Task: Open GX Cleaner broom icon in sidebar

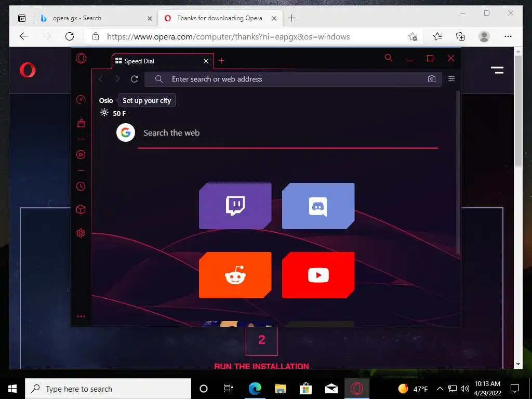Action: tap(81, 123)
